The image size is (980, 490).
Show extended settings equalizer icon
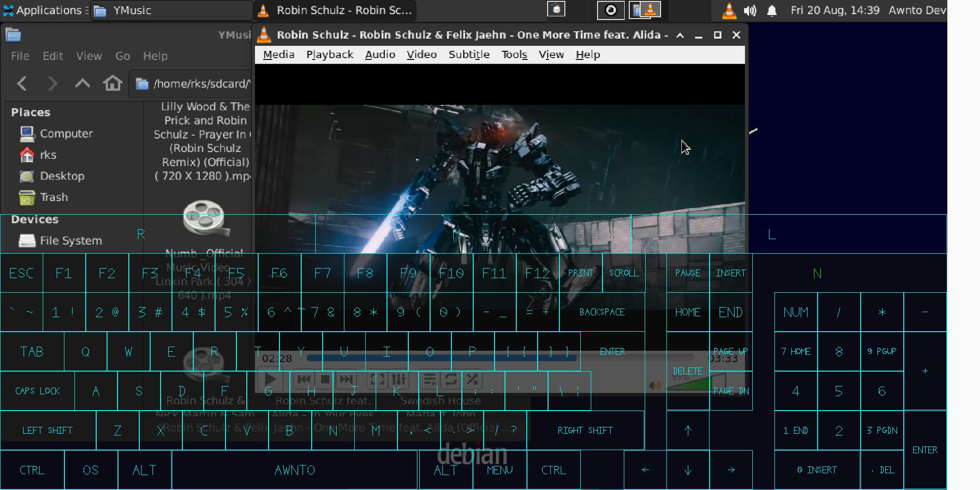coord(398,379)
